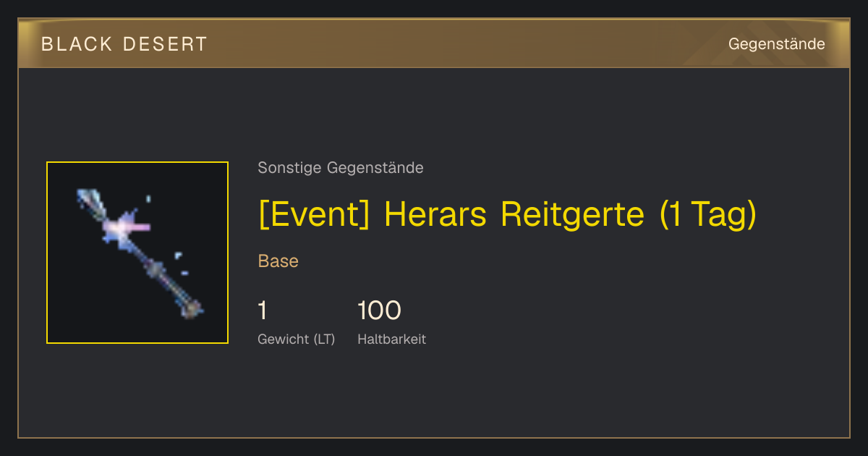The height and width of the screenshot is (456, 868).
Task: Click the durability value 100
Action: pyautogui.click(x=379, y=311)
